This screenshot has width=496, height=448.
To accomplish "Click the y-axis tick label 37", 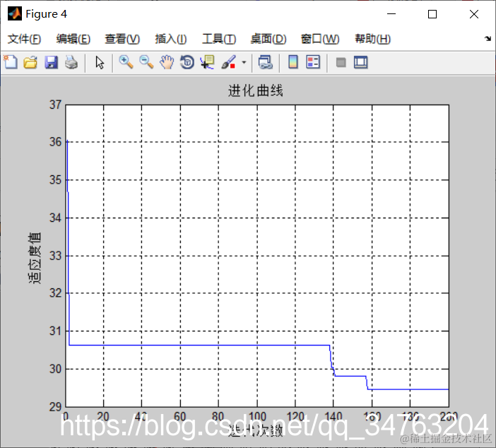I will tap(55, 105).
